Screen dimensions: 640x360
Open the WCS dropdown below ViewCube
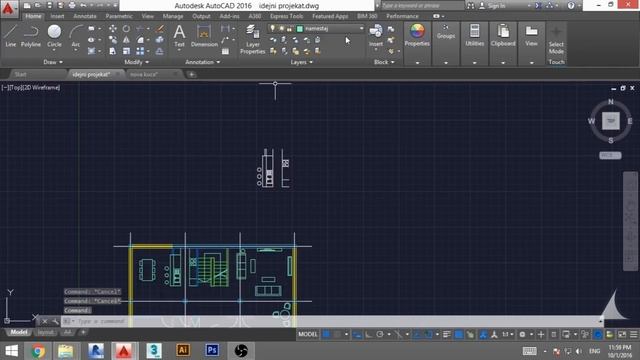pos(610,156)
